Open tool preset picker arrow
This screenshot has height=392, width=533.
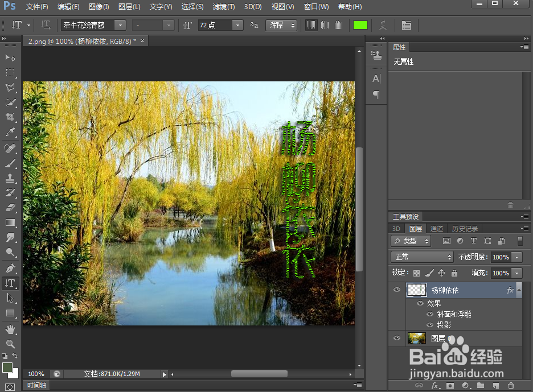(x=28, y=25)
